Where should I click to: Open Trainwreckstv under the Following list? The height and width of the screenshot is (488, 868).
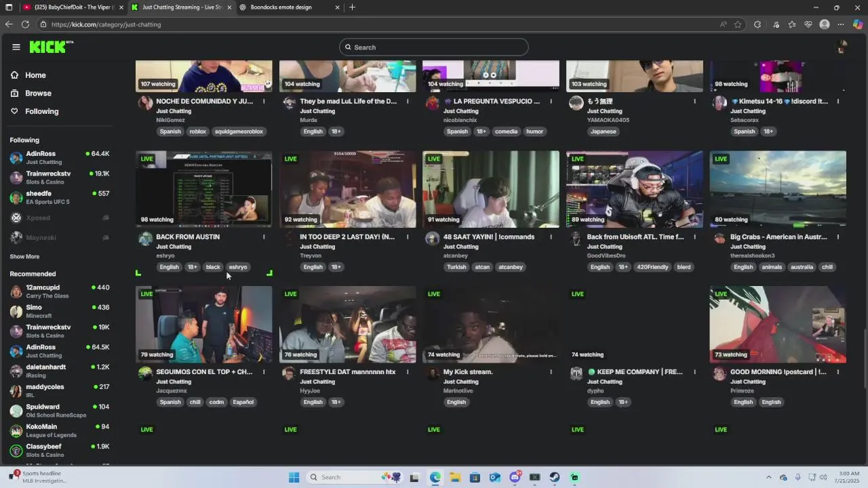60,178
